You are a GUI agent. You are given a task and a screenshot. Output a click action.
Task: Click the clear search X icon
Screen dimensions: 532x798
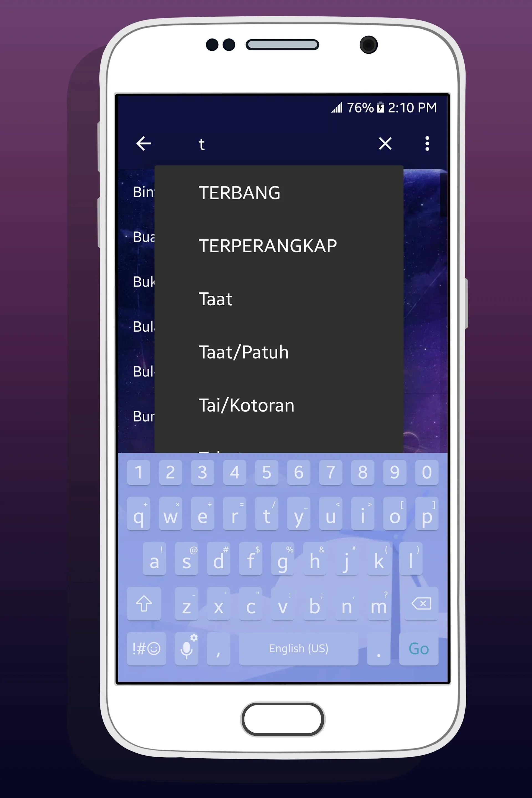385,143
